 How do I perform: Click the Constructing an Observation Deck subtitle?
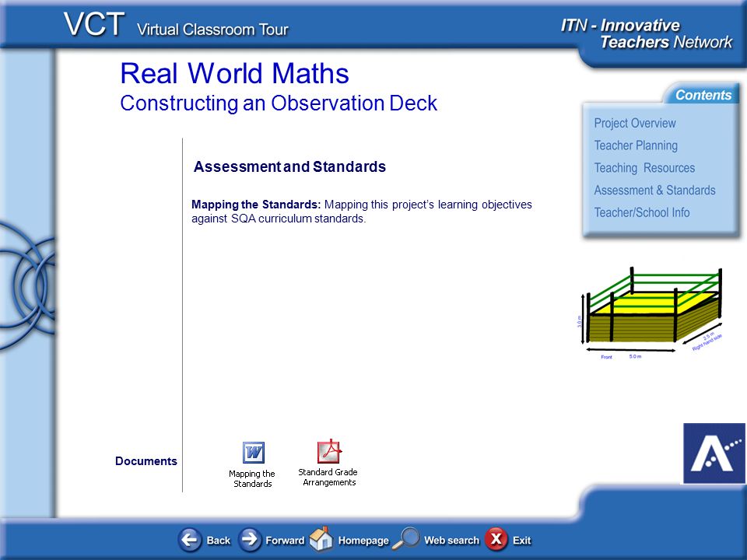279,103
